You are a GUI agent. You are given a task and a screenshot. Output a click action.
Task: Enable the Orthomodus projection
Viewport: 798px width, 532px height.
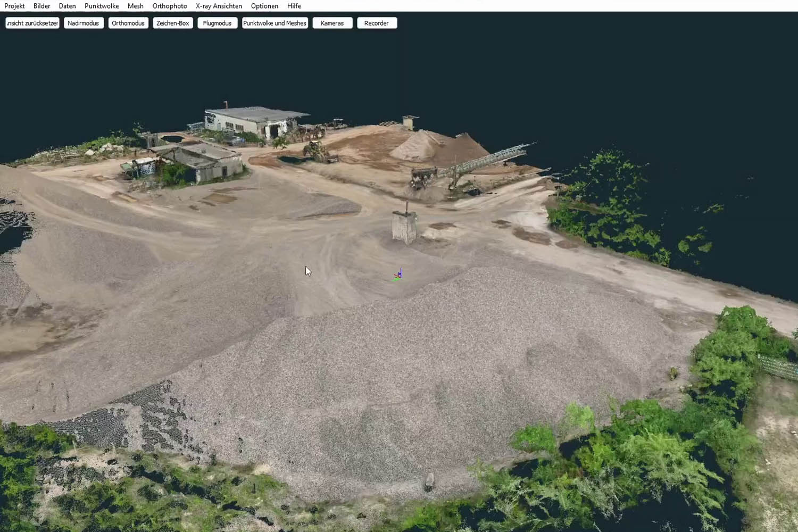(128, 23)
